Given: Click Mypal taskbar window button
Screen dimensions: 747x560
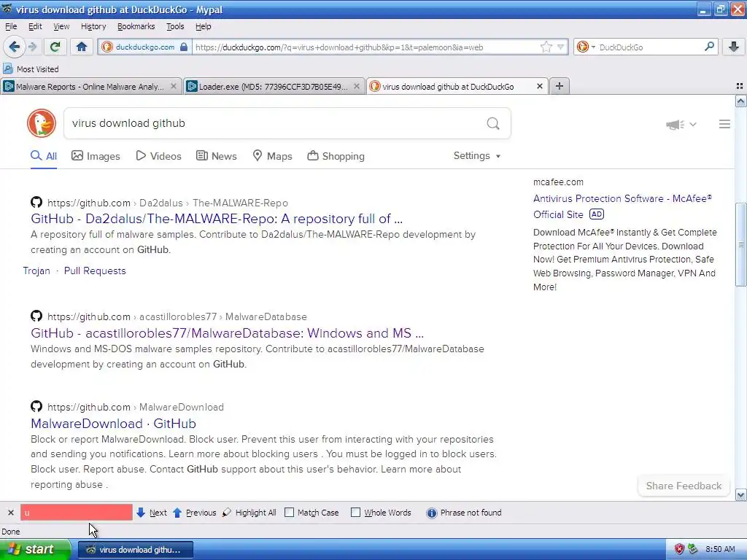Looking at the screenshot, I should [135, 550].
